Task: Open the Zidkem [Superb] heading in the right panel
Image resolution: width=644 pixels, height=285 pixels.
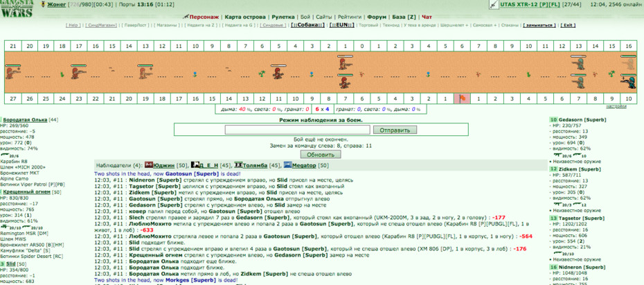Action: click(x=579, y=169)
